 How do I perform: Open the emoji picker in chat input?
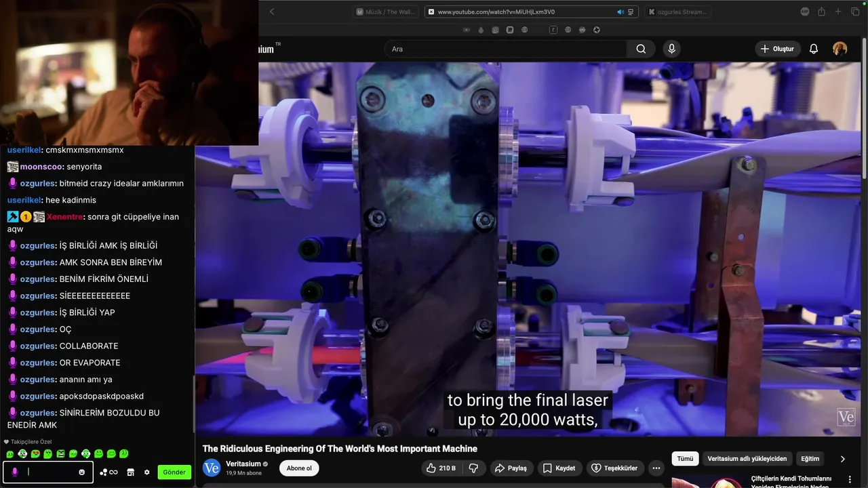click(81, 472)
